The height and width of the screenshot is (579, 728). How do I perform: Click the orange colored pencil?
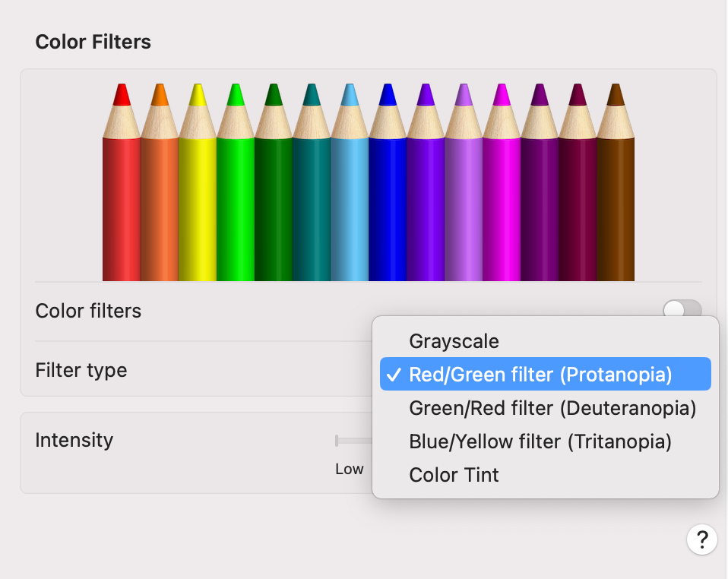(x=160, y=205)
